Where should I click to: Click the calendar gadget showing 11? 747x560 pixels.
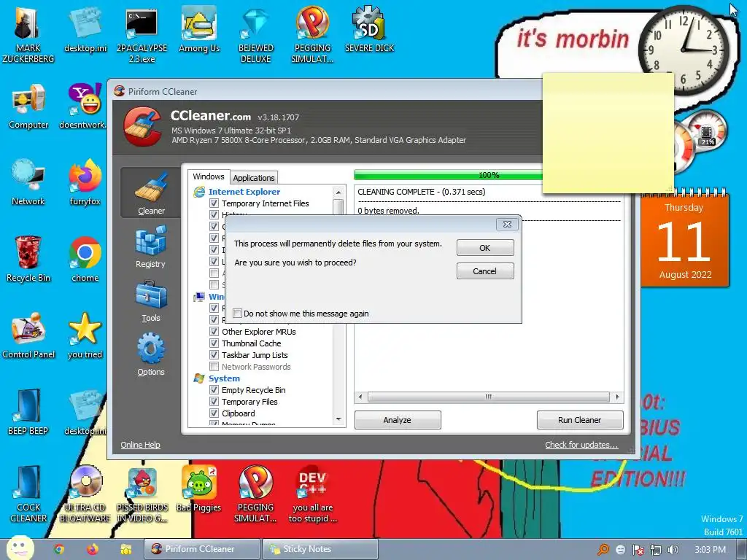tap(684, 239)
